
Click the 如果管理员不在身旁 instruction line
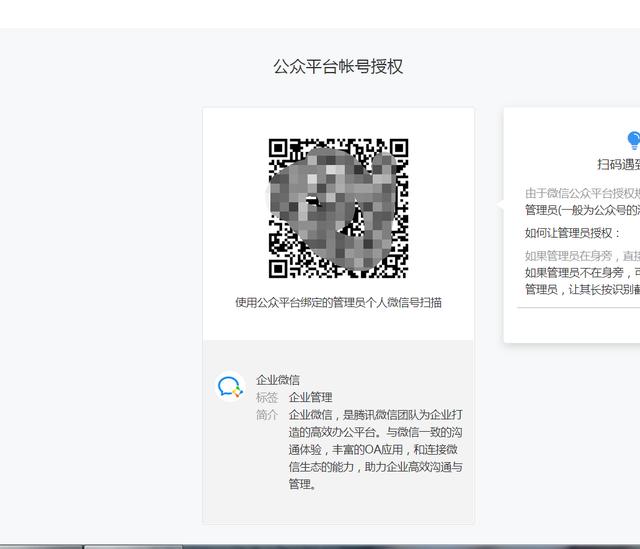click(x=582, y=272)
